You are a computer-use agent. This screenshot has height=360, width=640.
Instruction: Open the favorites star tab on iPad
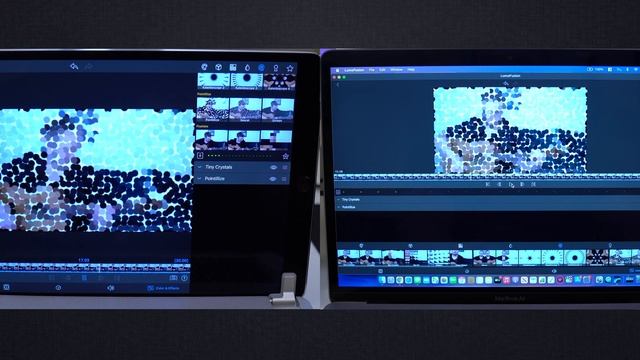(290, 68)
